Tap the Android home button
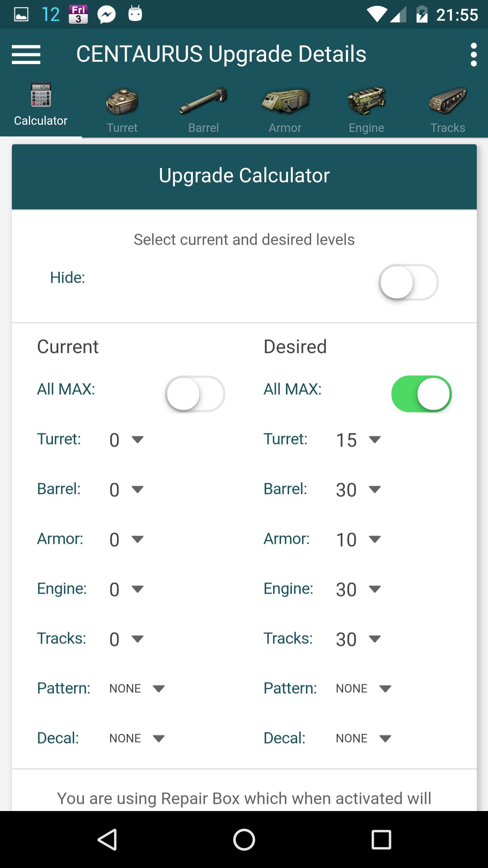 pyautogui.click(x=244, y=839)
